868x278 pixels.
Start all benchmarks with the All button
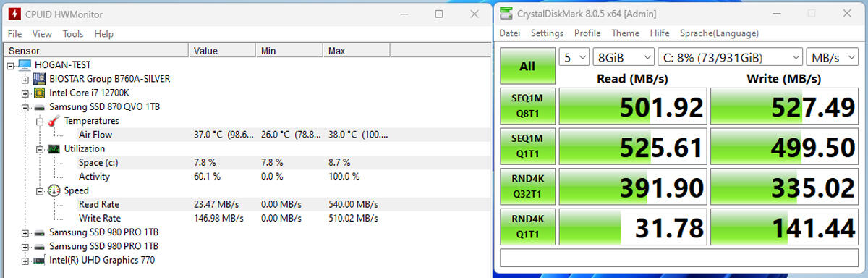(527, 66)
